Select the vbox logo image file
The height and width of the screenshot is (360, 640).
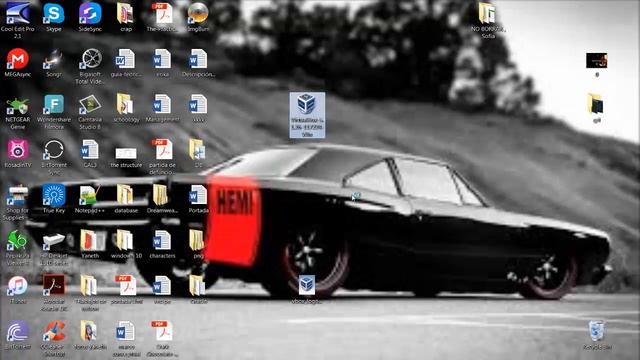[x=307, y=289]
